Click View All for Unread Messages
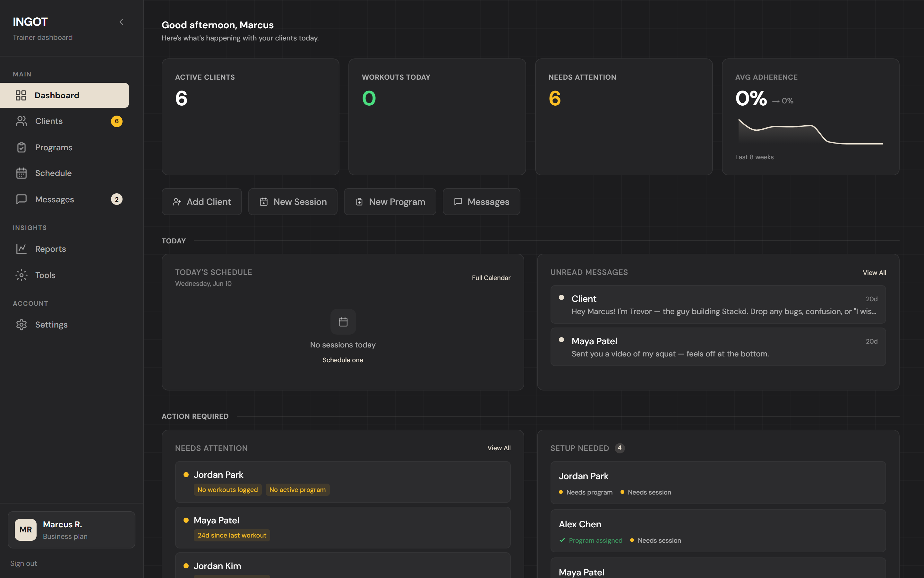 [874, 273]
